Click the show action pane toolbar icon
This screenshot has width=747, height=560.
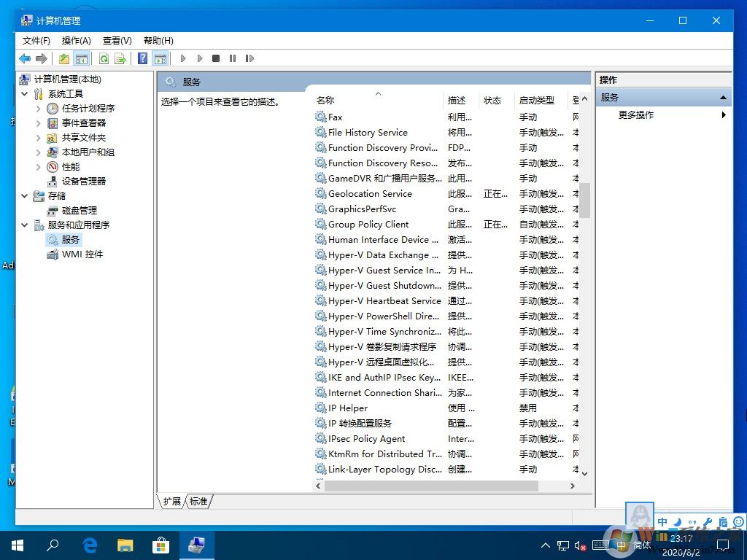(160, 58)
